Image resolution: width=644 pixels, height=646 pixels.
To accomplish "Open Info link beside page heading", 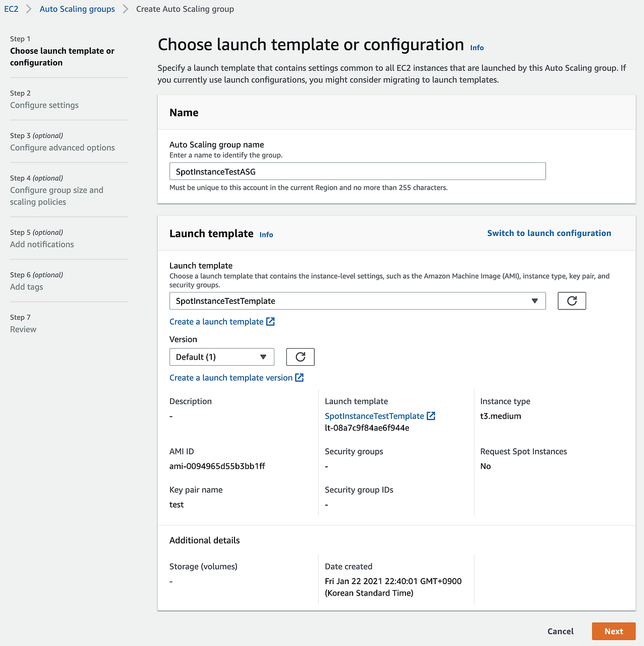I will coord(477,48).
